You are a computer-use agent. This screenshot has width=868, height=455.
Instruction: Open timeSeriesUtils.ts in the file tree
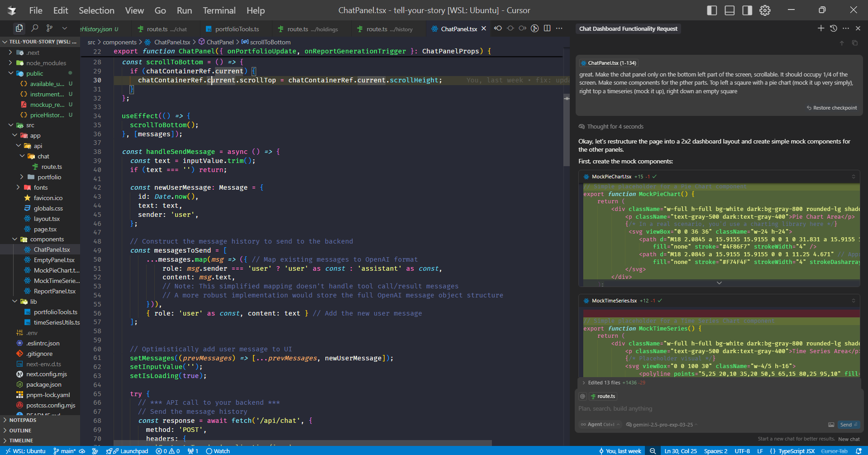(57, 322)
